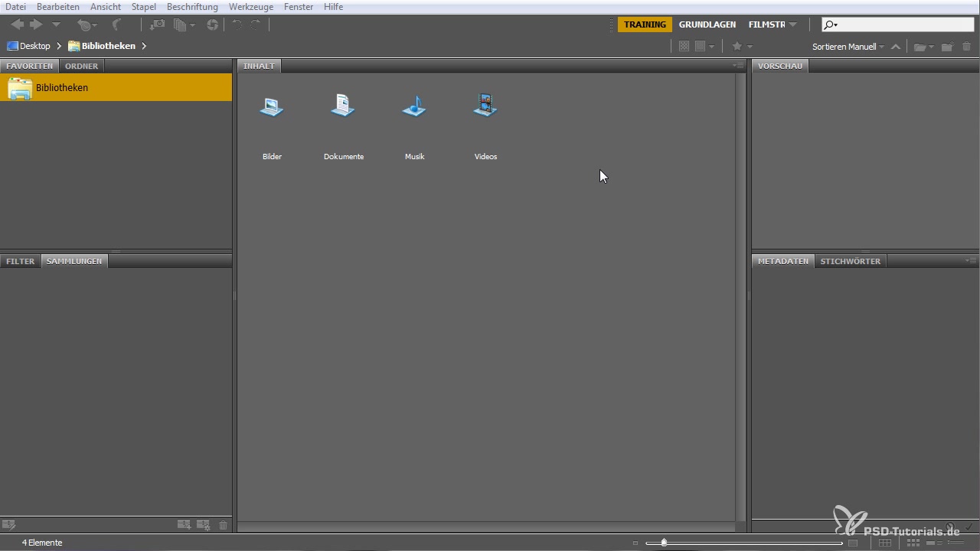
Task: Switch to the Ordner tab
Action: click(81, 66)
